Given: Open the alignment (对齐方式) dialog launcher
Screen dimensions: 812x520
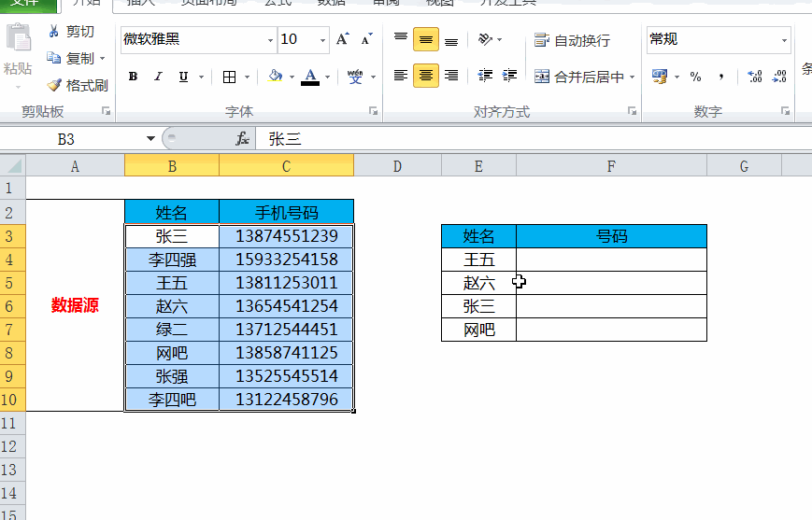Looking at the screenshot, I should (x=632, y=111).
